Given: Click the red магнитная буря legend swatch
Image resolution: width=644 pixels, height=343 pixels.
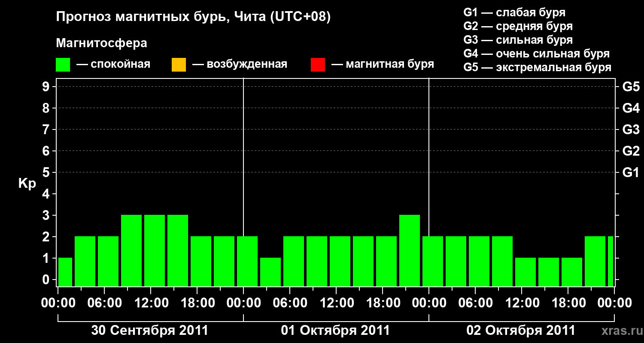Looking at the screenshot, I should point(318,65).
